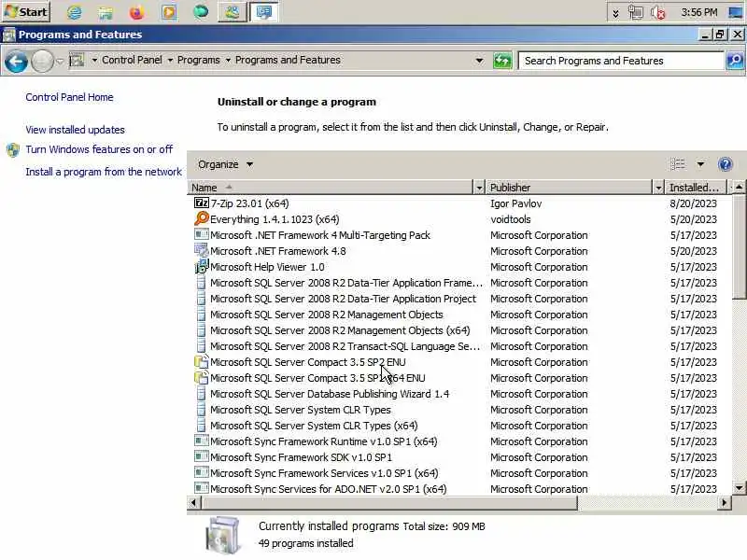Click the voidtools publisher cell
Screen dimensions: 747x560
pos(511,219)
